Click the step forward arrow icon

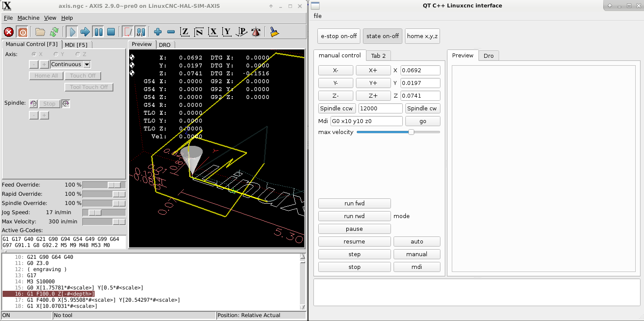pyautogui.click(x=85, y=32)
